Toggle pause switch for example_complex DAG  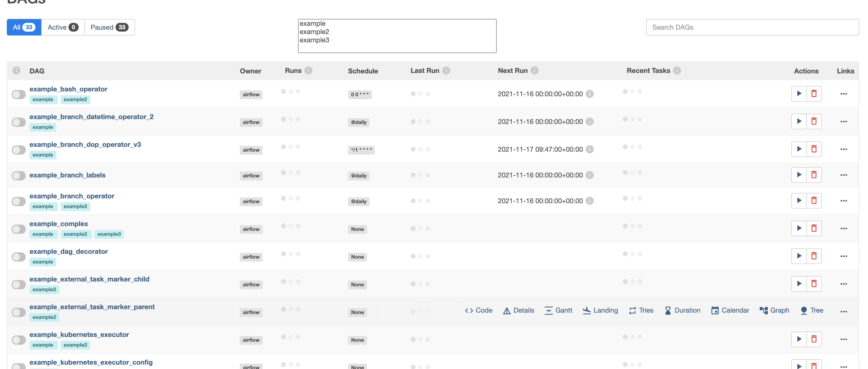click(x=18, y=229)
